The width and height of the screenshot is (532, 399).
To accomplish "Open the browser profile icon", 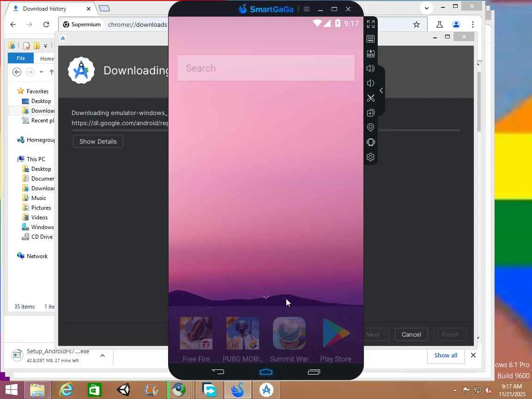I will [456, 24].
